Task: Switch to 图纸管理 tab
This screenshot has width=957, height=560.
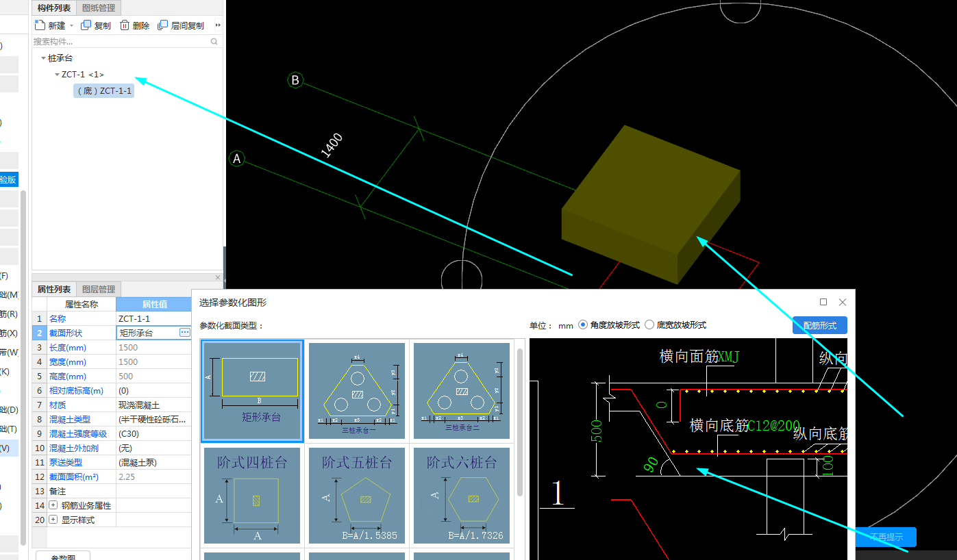Action: [99, 8]
